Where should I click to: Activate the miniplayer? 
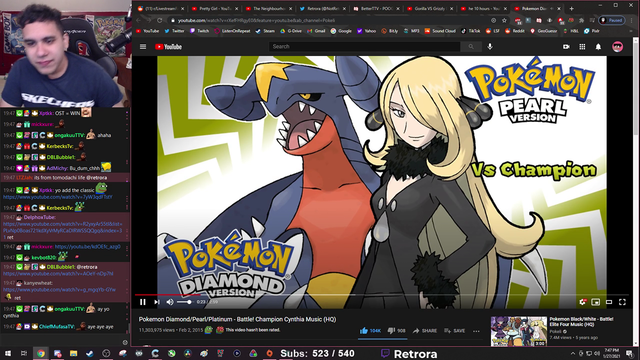(x=596, y=302)
